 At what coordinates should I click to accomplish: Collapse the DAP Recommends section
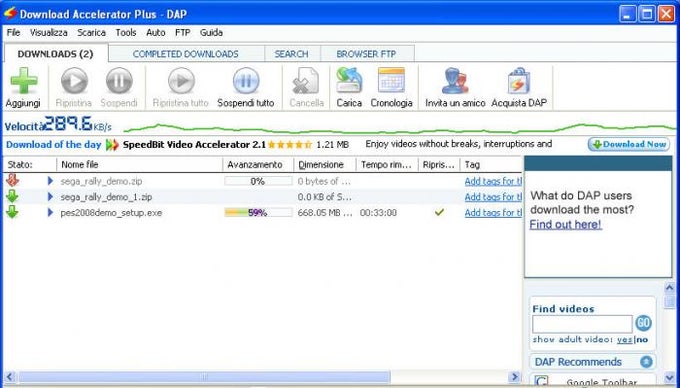point(646,362)
